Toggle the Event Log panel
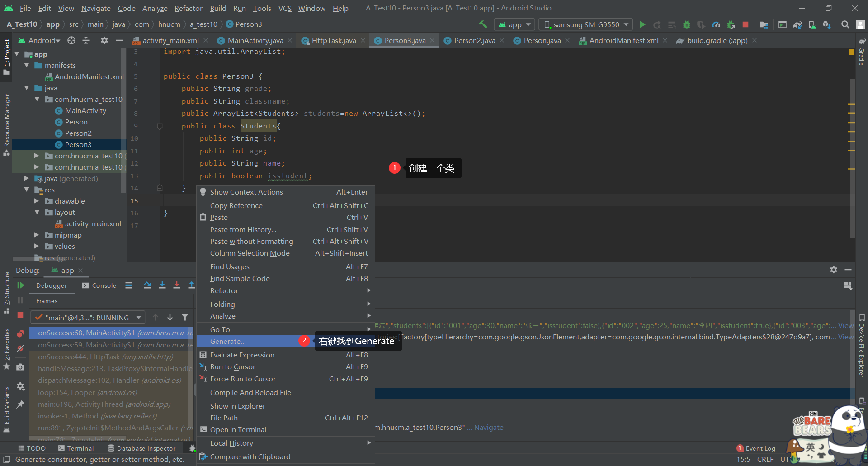868x466 pixels. tap(756, 448)
